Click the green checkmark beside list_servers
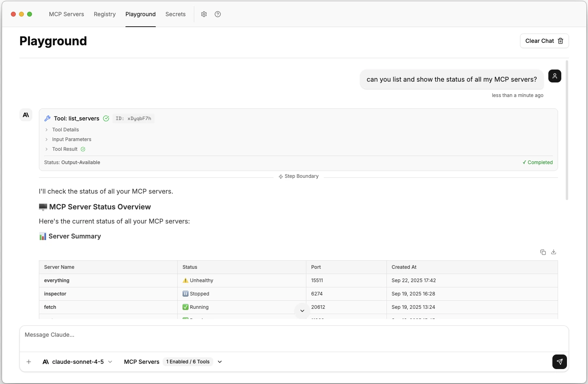Viewport: 588px width, 384px height. 106,118
